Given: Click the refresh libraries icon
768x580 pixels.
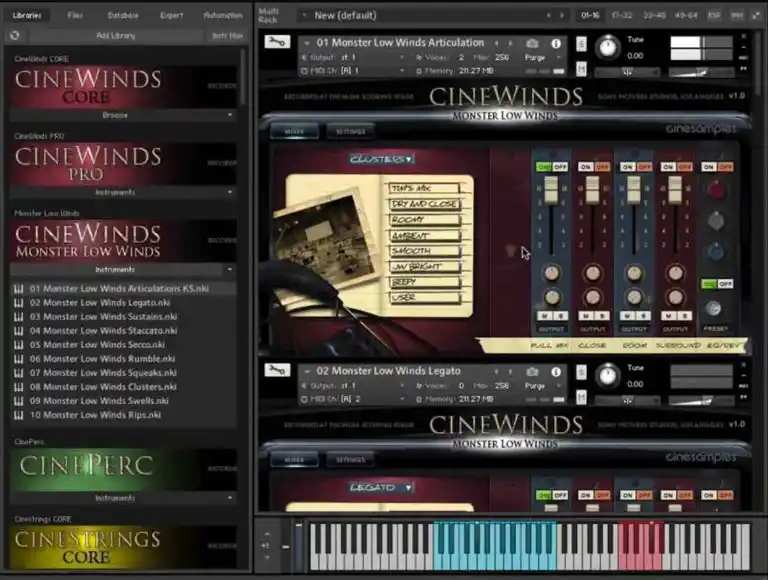Looking at the screenshot, I should 15,35.
